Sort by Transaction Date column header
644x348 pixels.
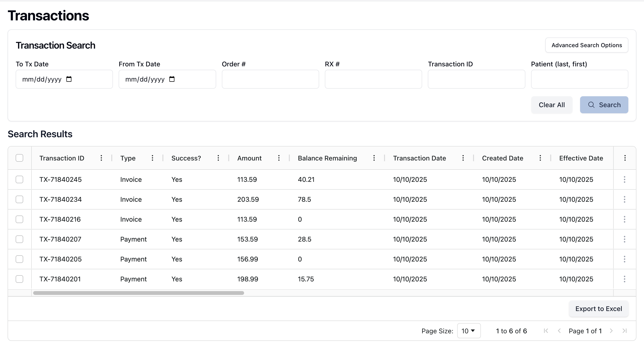pos(419,158)
